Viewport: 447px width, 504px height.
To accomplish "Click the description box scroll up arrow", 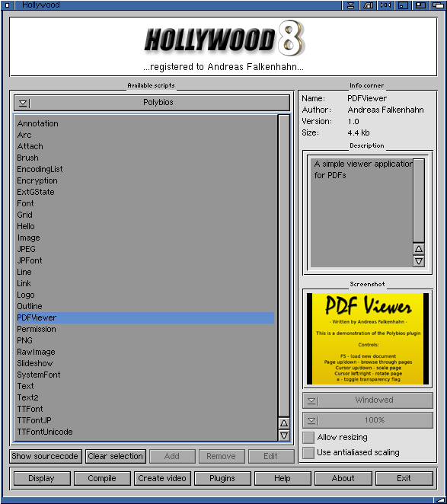I will (419, 249).
